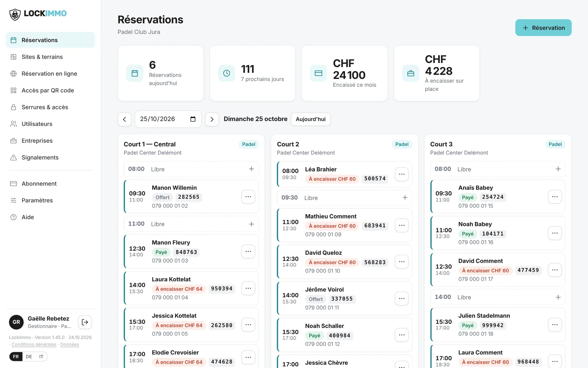
Task: Open the Données link in the footer
Action: [x=69, y=344]
